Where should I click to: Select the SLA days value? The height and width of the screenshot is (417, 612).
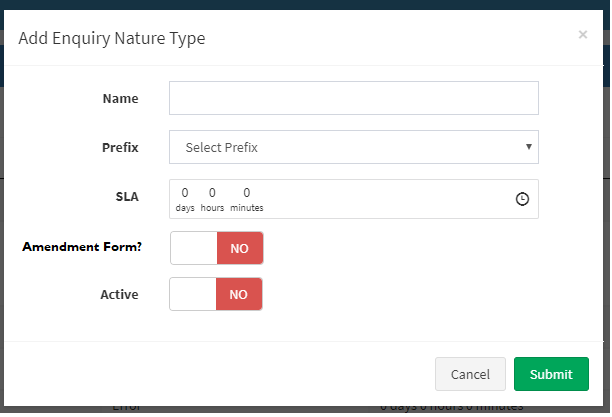click(x=185, y=192)
